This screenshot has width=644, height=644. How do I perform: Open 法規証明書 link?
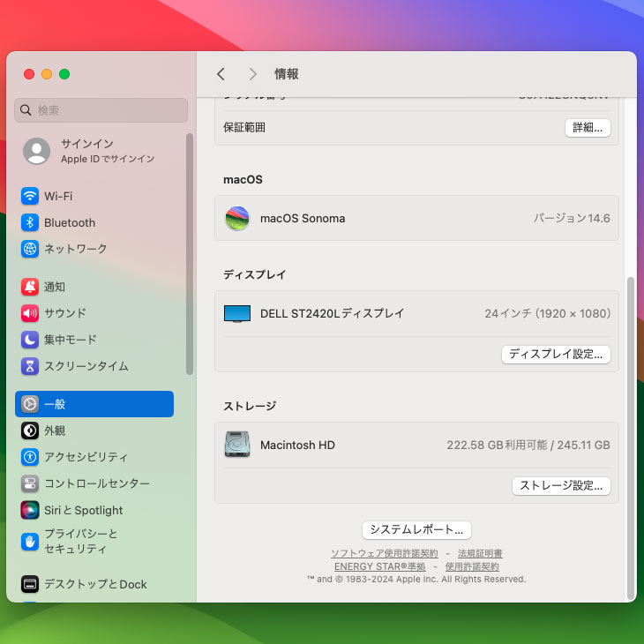[x=480, y=553]
